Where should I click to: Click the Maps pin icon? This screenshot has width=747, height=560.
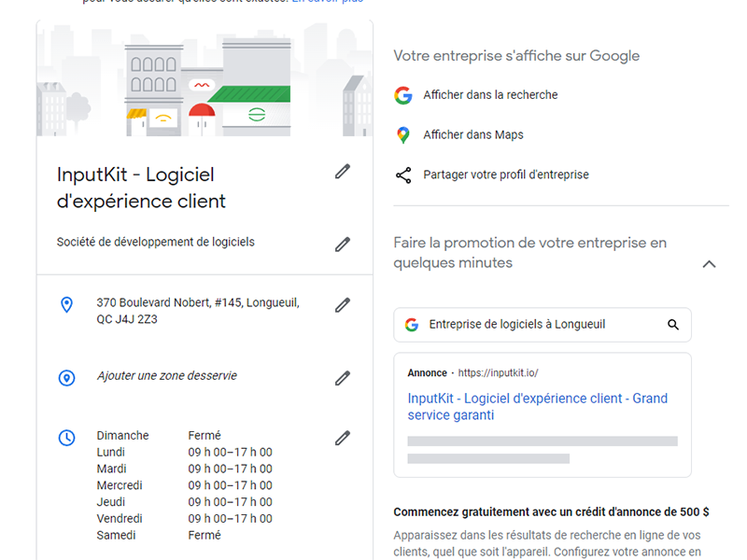pyautogui.click(x=403, y=135)
